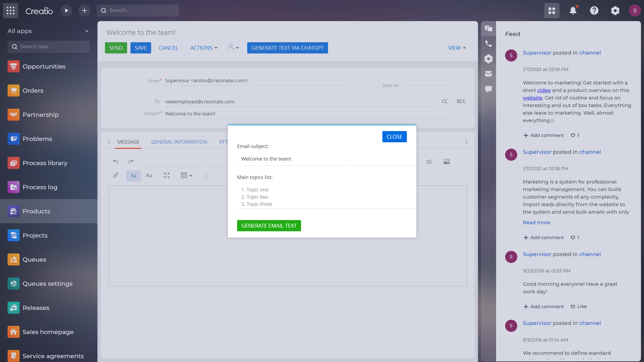Click the plus quick-add icon
644x362 pixels.
point(85,11)
